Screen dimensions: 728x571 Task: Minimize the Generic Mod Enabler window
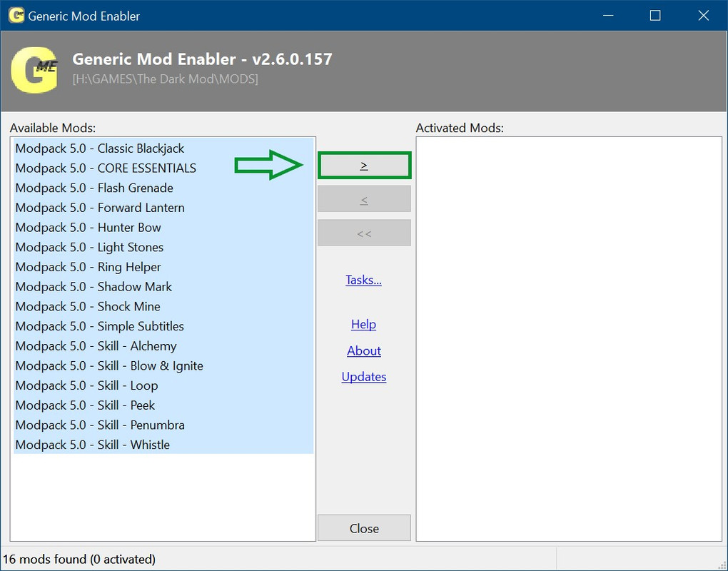click(608, 15)
